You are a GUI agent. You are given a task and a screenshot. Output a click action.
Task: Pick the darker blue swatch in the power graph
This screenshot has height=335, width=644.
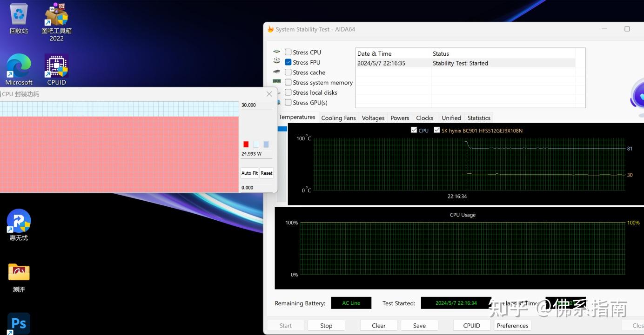[x=266, y=144]
